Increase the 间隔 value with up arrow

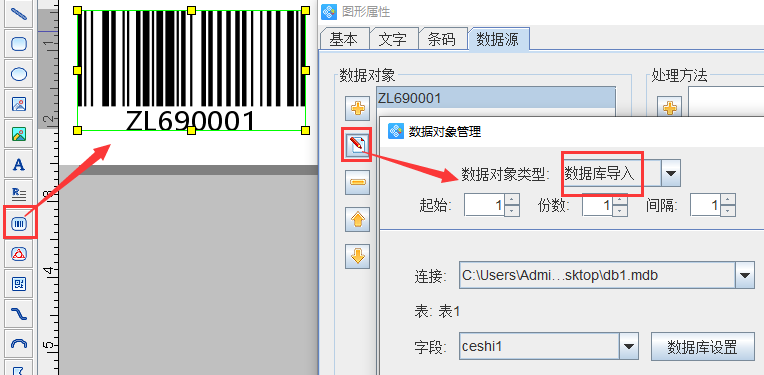click(727, 200)
